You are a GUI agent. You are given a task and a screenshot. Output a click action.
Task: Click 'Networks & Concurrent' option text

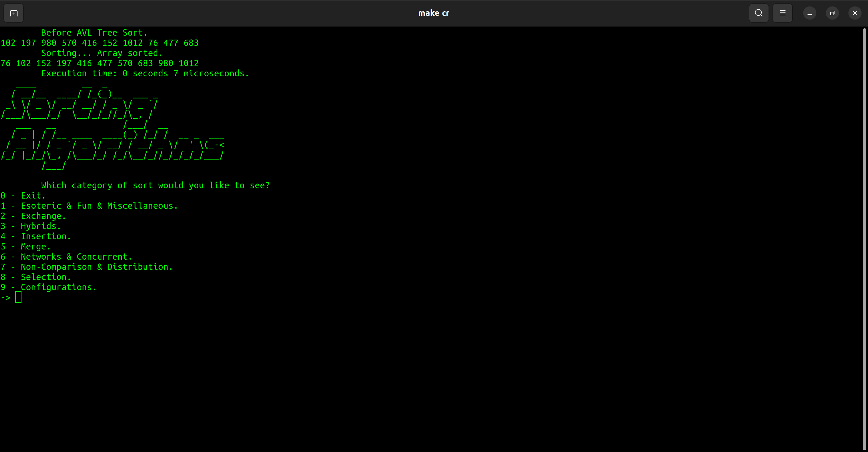[x=76, y=257]
